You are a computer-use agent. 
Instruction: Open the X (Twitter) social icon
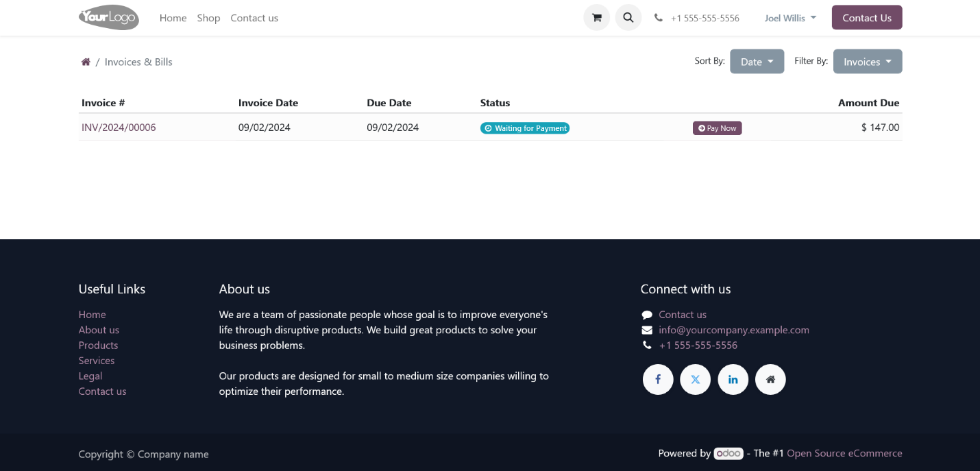click(x=695, y=379)
